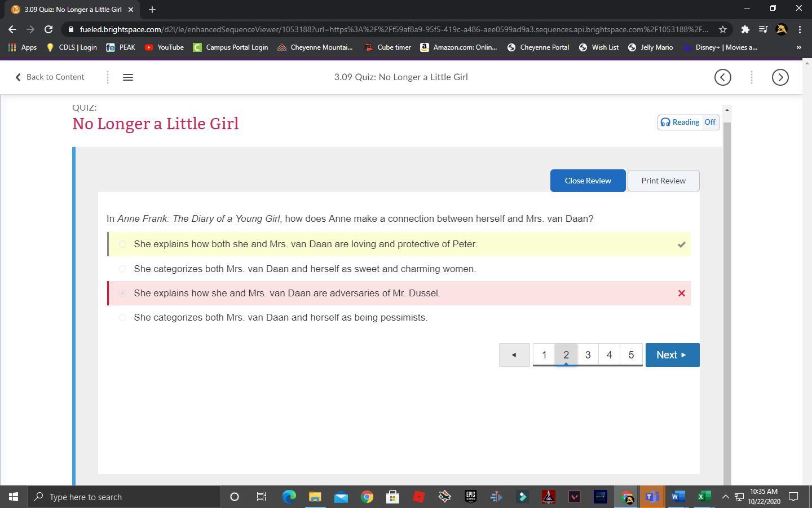Click the previous question arrow button

tap(514, 355)
